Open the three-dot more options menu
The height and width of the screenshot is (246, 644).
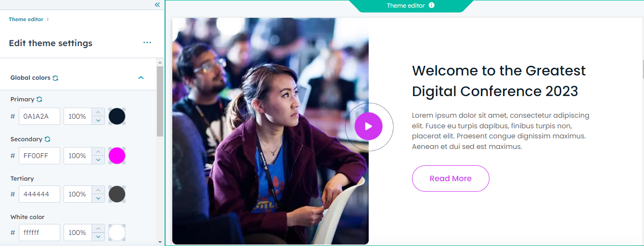pyautogui.click(x=147, y=43)
